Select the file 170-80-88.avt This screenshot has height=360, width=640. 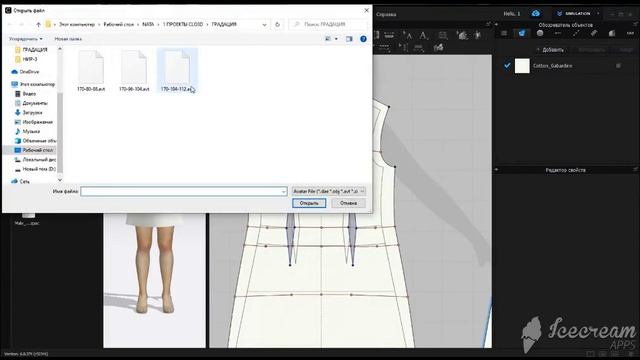point(91,71)
